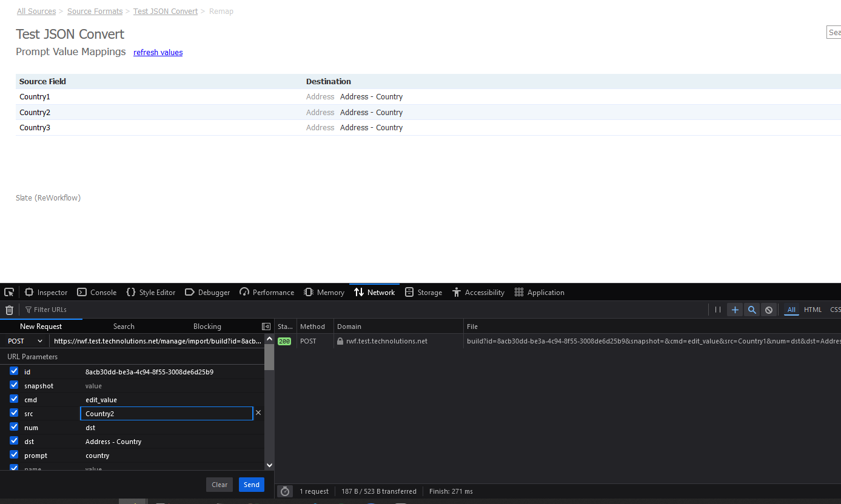
Task: Toggle the snapshot parameter checkbox
Action: tap(14, 385)
